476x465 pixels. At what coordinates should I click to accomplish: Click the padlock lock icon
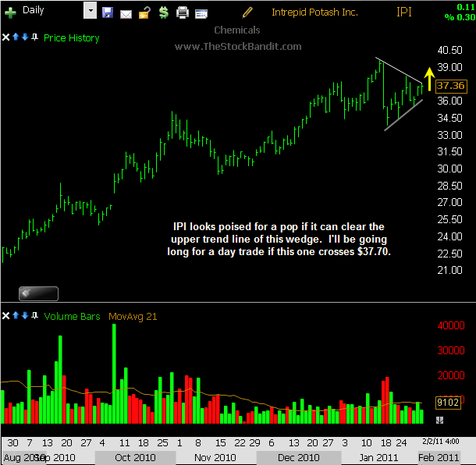click(x=144, y=12)
